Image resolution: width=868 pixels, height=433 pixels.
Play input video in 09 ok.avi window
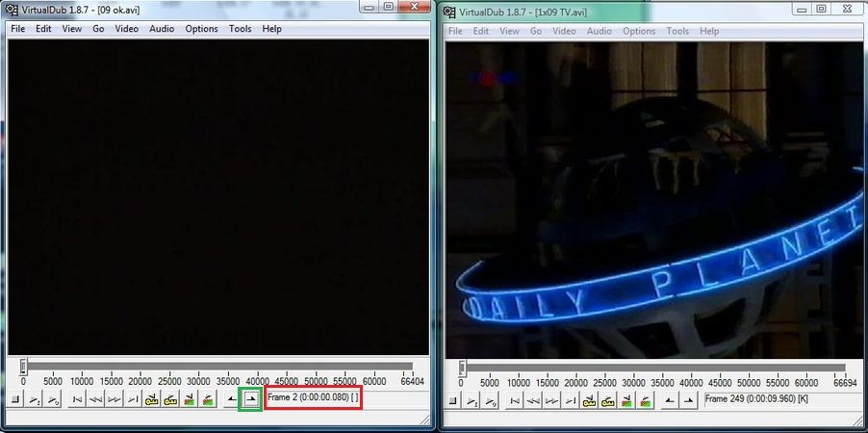click(35, 399)
